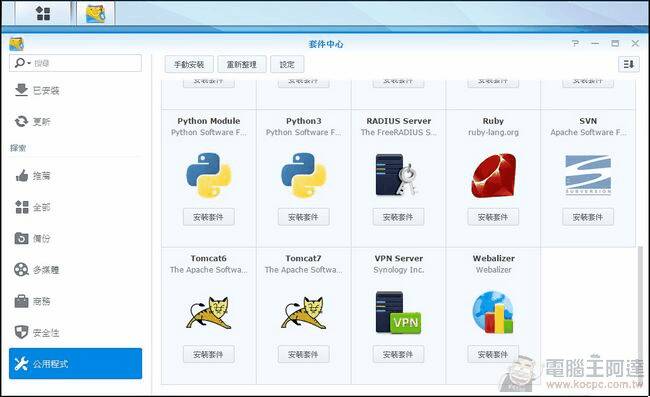This screenshot has width=650, height=397.
Task: Show 已安裝 installed packages
Action: click(75, 90)
